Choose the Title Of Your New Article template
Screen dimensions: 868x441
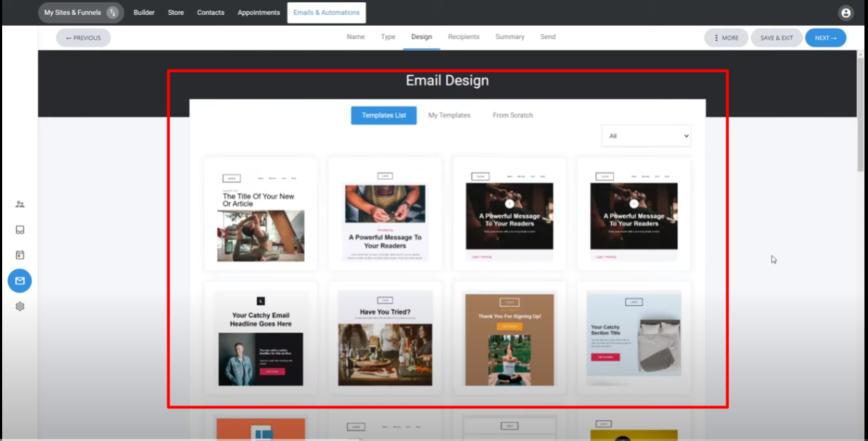tap(261, 214)
